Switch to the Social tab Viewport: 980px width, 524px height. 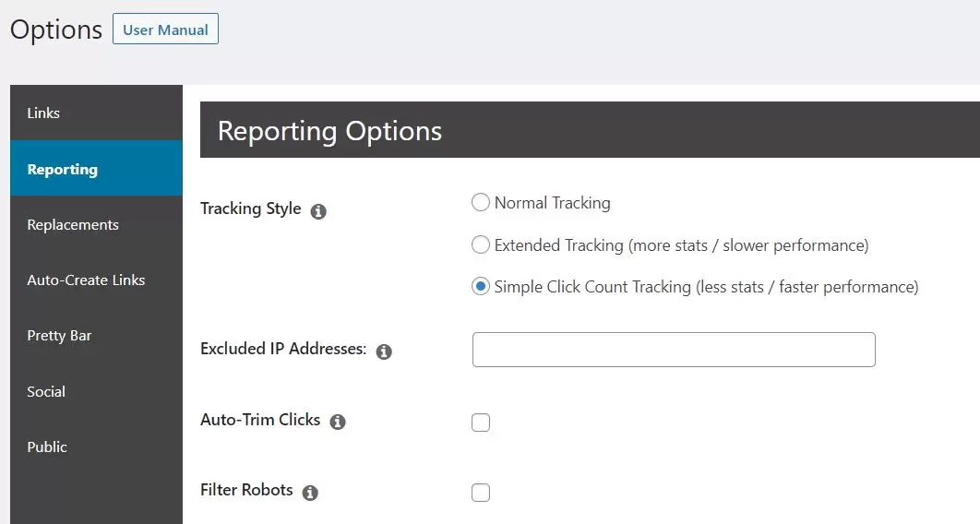click(x=96, y=391)
